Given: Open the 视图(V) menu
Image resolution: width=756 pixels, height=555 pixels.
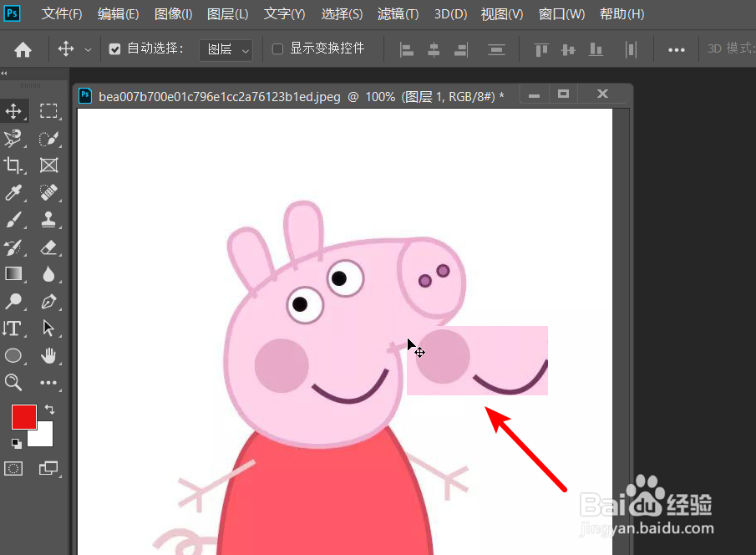Looking at the screenshot, I should click(502, 14).
